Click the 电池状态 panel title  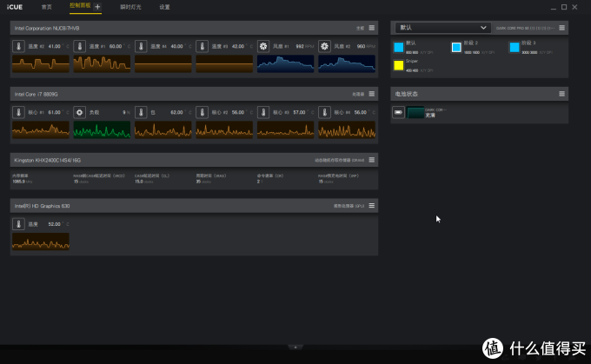point(407,94)
